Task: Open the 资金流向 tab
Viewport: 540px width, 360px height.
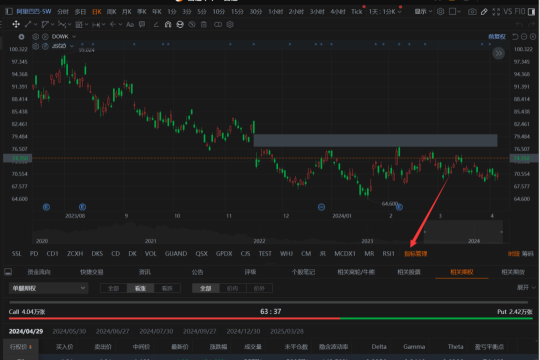Action: (39, 272)
